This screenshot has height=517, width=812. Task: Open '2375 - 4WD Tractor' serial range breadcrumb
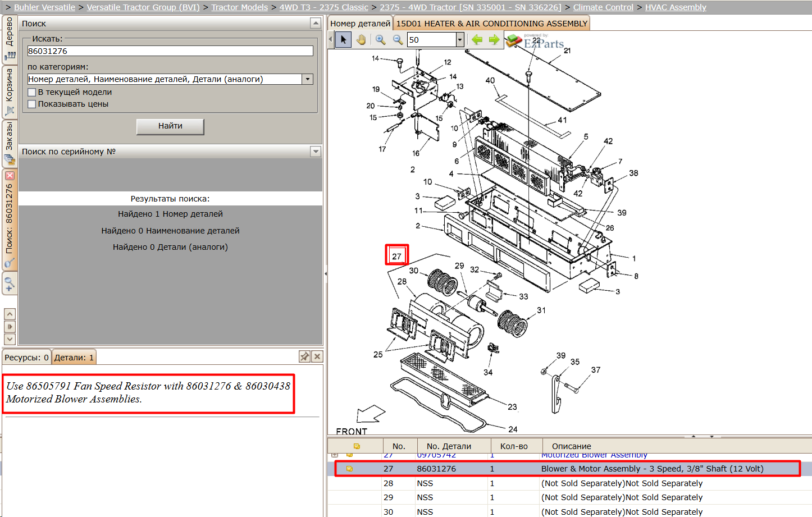[x=471, y=7]
